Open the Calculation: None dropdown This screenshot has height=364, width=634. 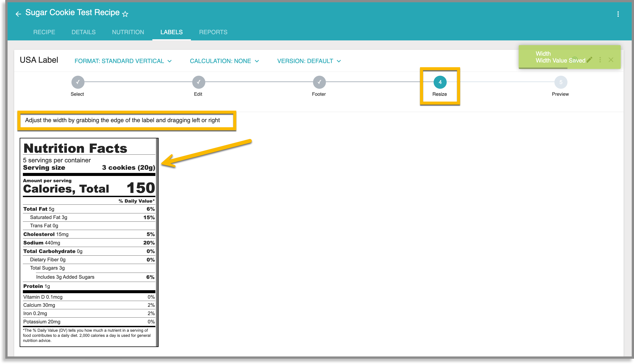[224, 61]
